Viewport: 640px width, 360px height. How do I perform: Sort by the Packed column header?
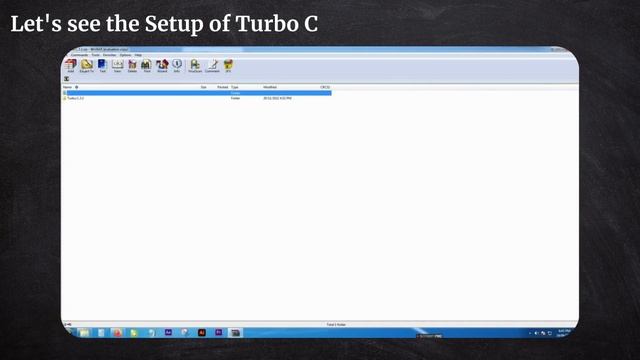[x=222, y=87]
